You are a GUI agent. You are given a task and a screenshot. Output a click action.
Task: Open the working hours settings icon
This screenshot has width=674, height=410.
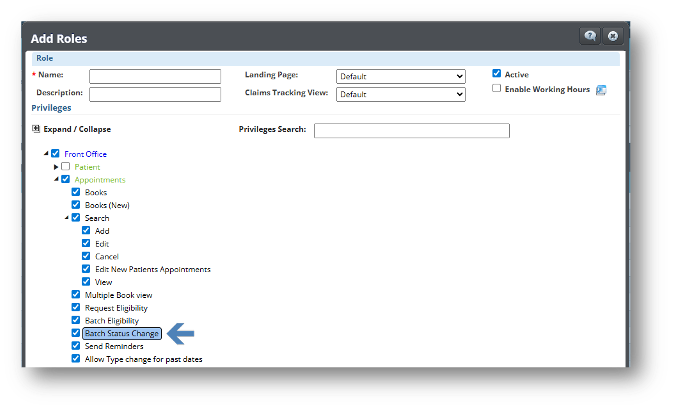(601, 90)
